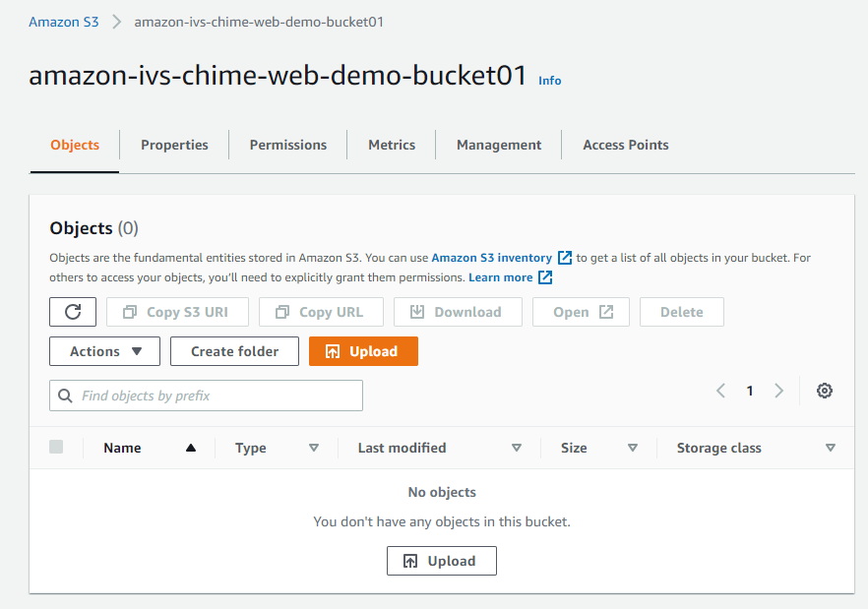Click the Upload button below No objects

442,561
